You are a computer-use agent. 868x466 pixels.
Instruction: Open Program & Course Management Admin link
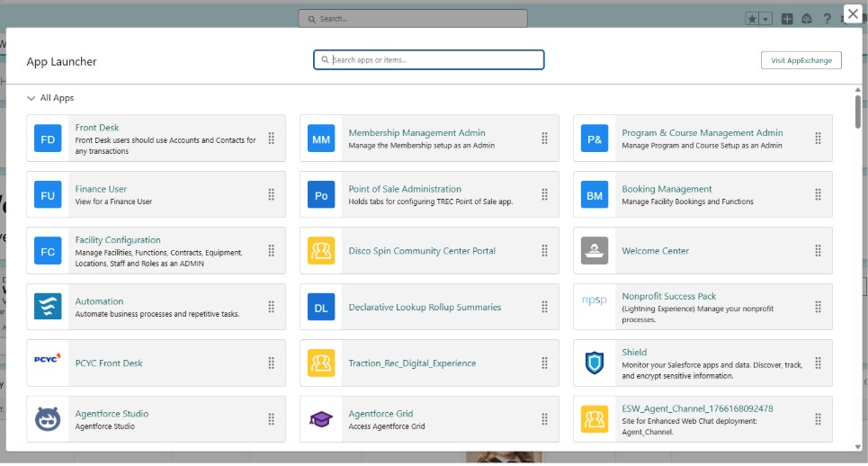tap(702, 133)
